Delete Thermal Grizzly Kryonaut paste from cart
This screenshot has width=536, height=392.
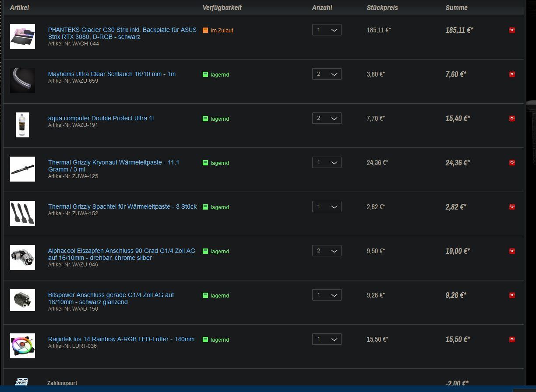coord(512,163)
